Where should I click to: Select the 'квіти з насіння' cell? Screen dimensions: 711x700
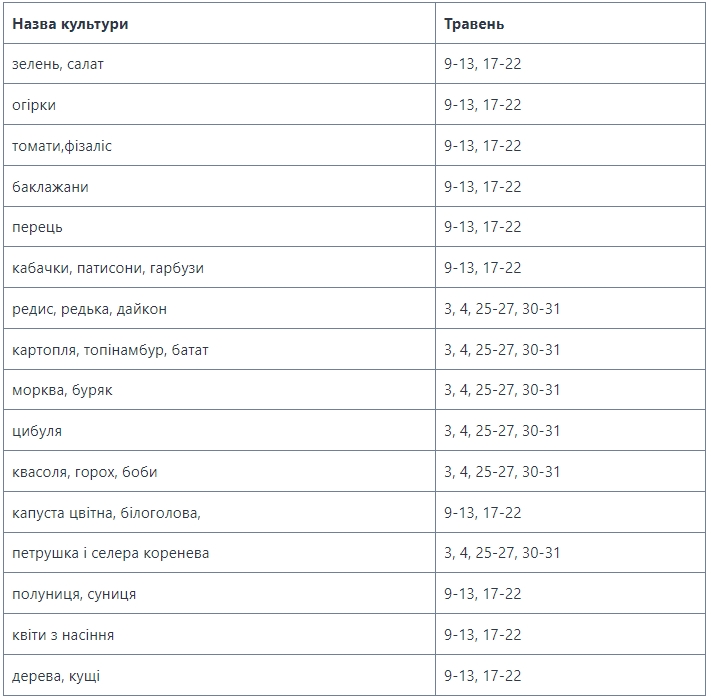tap(63, 635)
